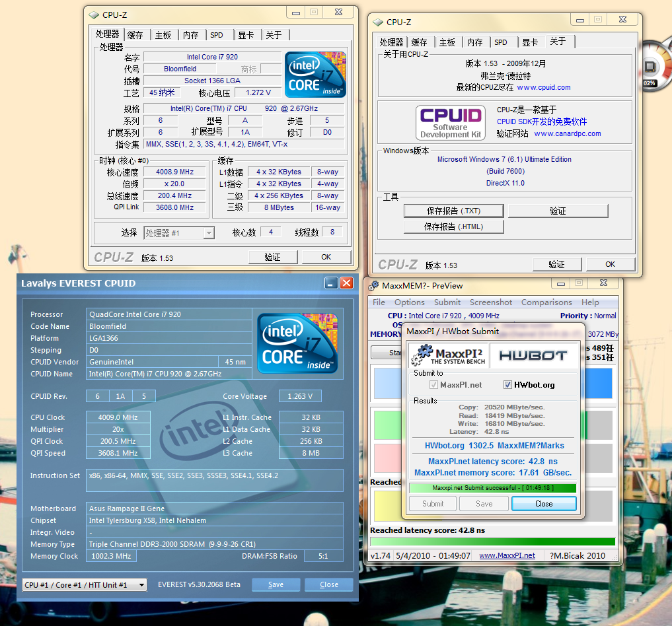The width and height of the screenshot is (672, 626).
Task: Close the right CPU-Z About window
Action: (x=622, y=20)
